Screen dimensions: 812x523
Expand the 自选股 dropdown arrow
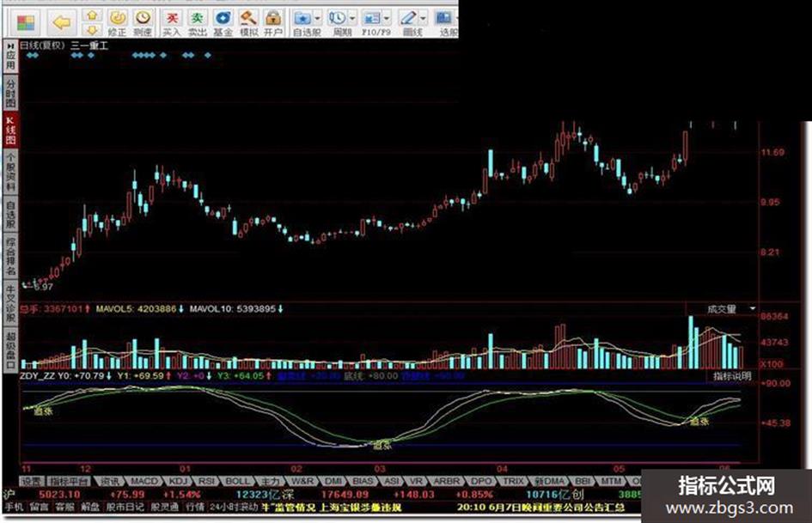(x=317, y=19)
